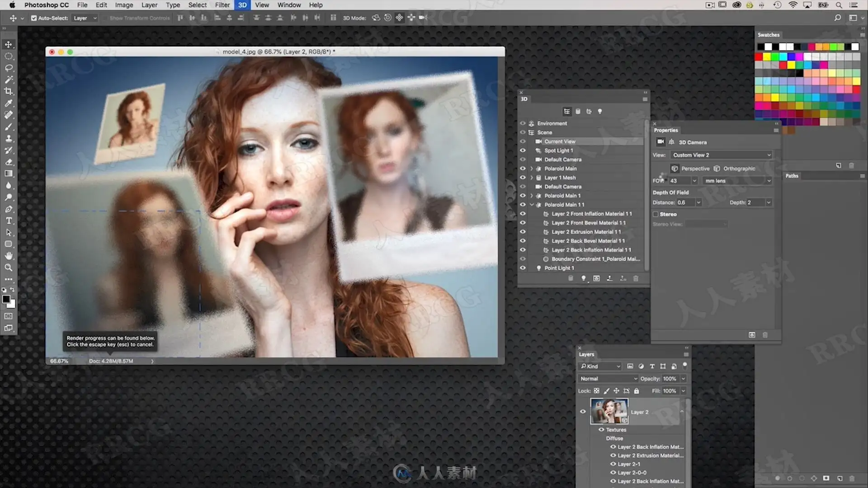This screenshot has height=488, width=868.
Task: Open the Filter menu
Action: pos(222,5)
